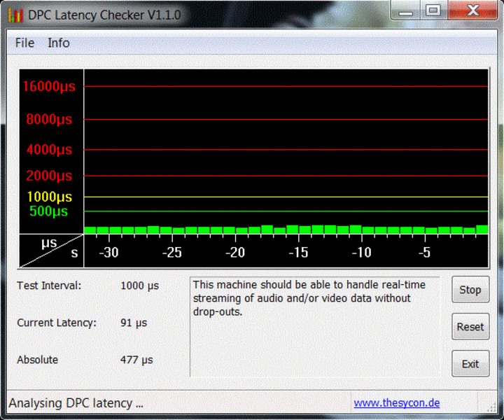Click the 4000µs scale label
This screenshot has width=504, height=420.
click(x=49, y=149)
